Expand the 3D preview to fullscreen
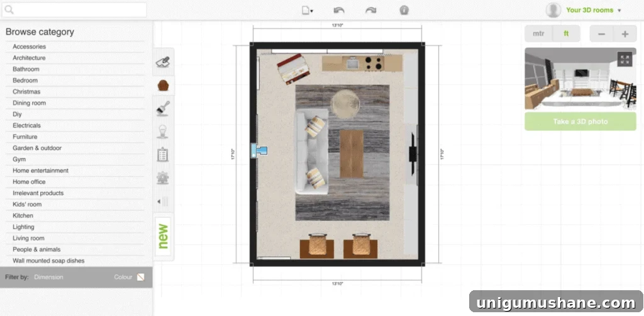Screen dimensions: 644x316 625,59
